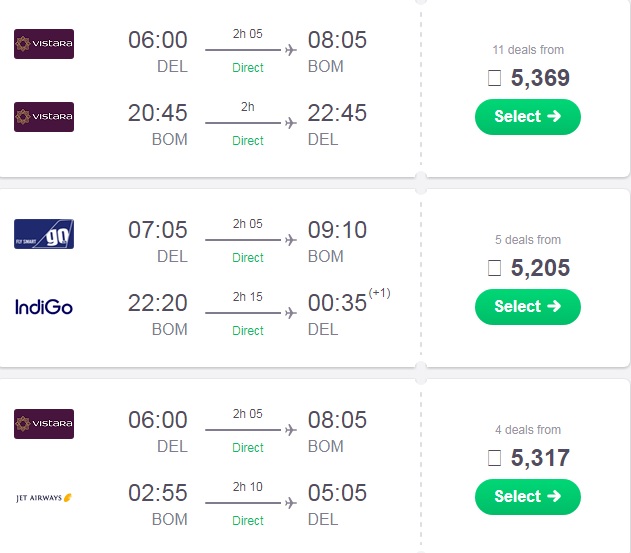This screenshot has height=553, width=631.
Task: Click Vistara logo in the 5,317 deal card
Action: tap(44, 424)
